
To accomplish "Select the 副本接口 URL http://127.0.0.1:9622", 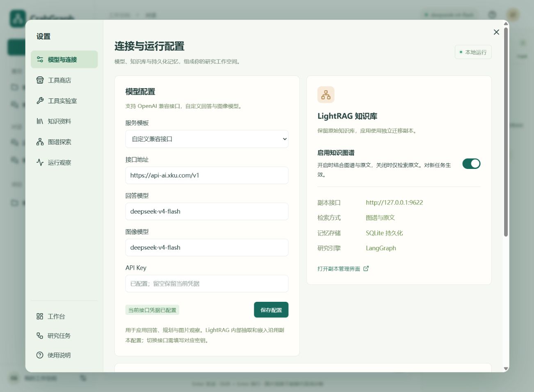I will click(x=395, y=203).
